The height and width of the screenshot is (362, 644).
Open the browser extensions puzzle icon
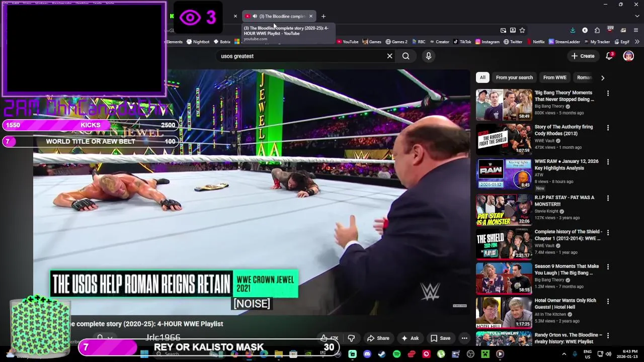point(597,30)
